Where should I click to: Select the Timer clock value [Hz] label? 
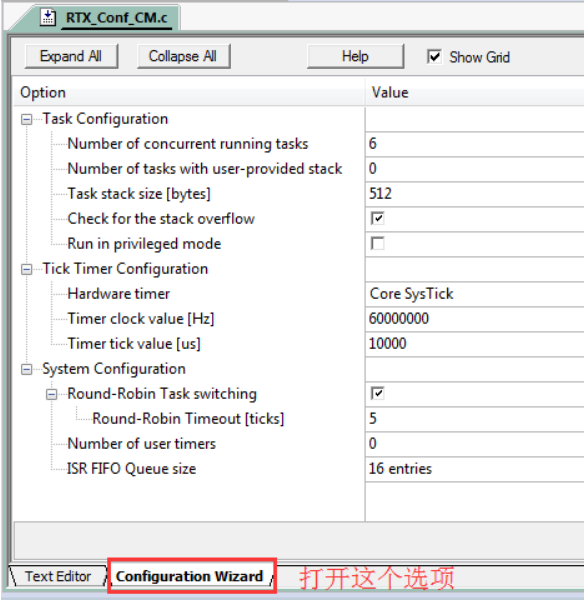[x=141, y=319]
